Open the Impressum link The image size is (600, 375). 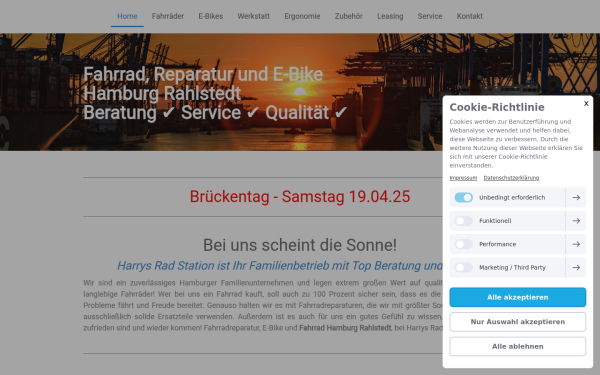[463, 178]
